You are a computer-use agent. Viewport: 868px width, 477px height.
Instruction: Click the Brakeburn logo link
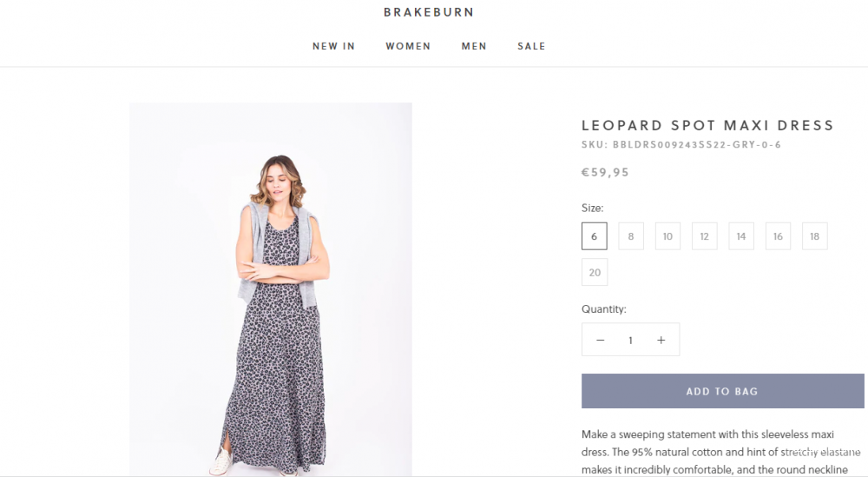click(429, 12)
